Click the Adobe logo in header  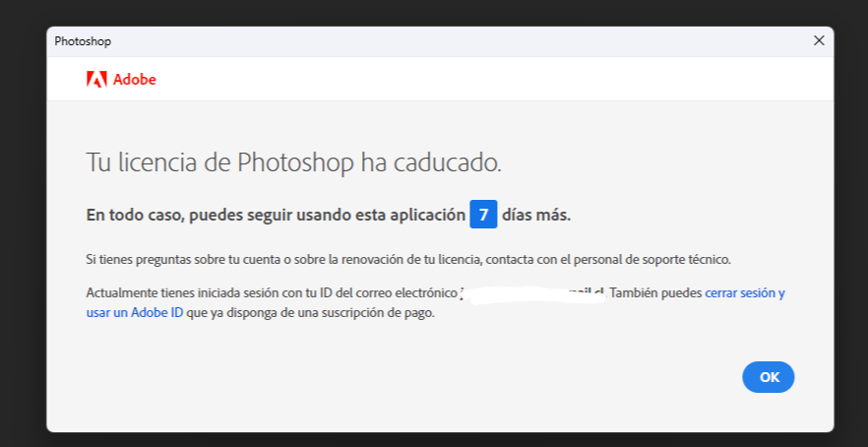click(x=121, y=79)
